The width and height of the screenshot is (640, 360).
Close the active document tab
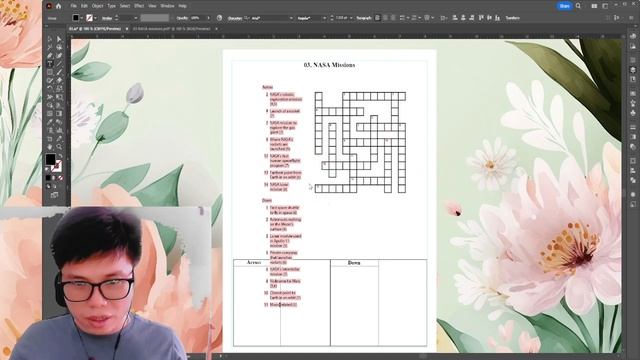point(127,29)
